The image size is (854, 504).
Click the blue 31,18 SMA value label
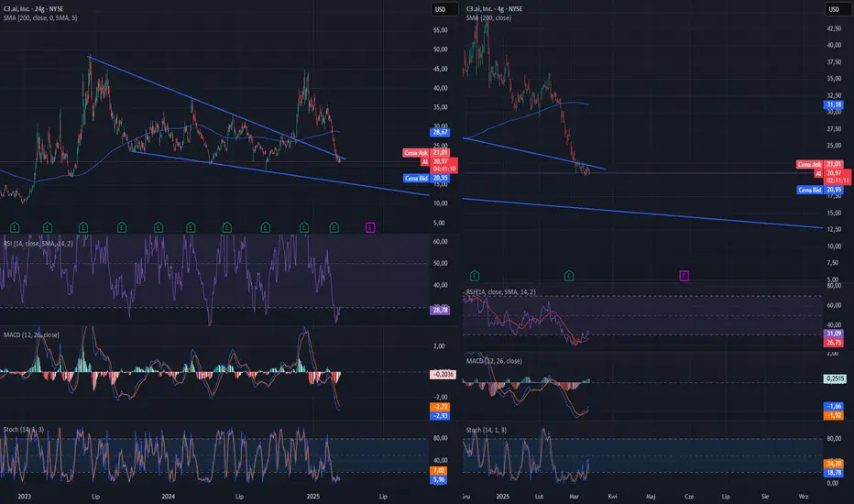(834, 104)
